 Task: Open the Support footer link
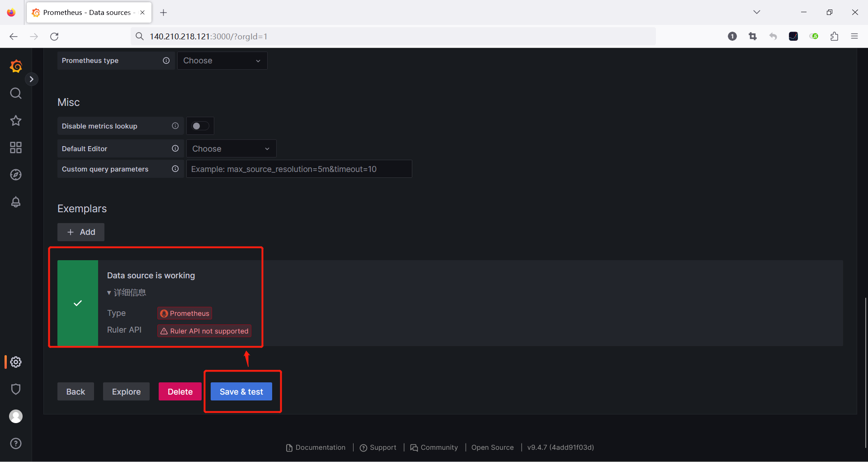point(378,448)
